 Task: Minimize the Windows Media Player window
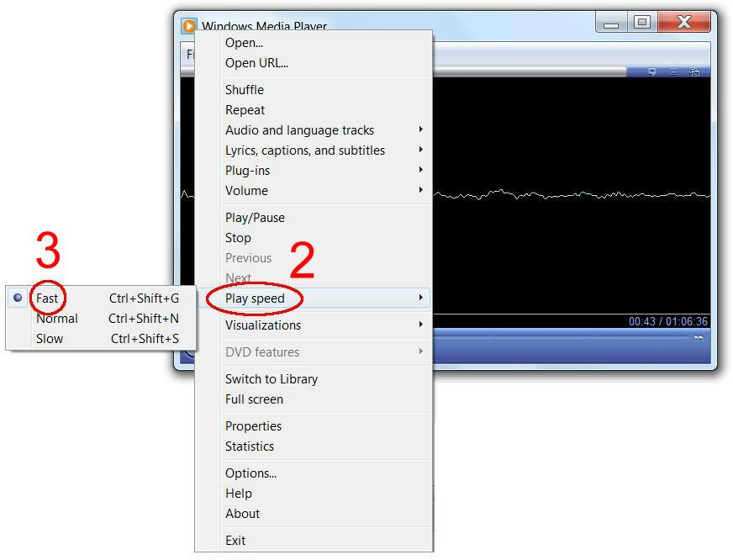click(x=611, y=23)
